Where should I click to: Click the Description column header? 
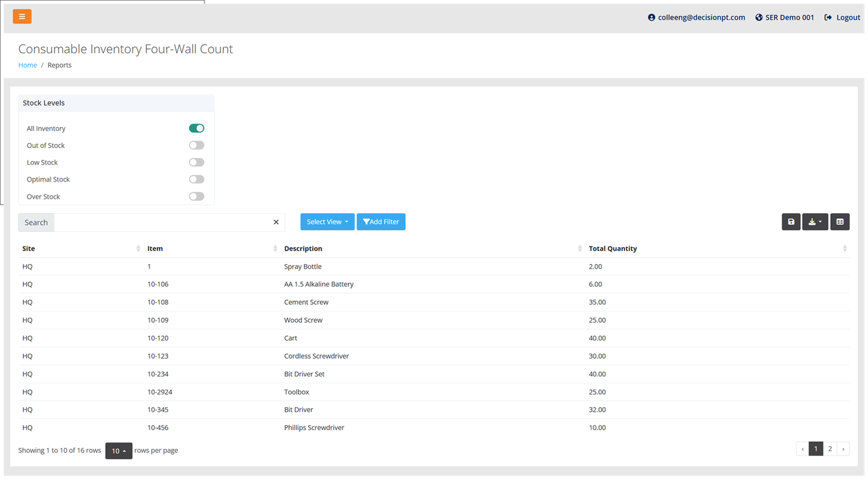(x=303, y=248)
